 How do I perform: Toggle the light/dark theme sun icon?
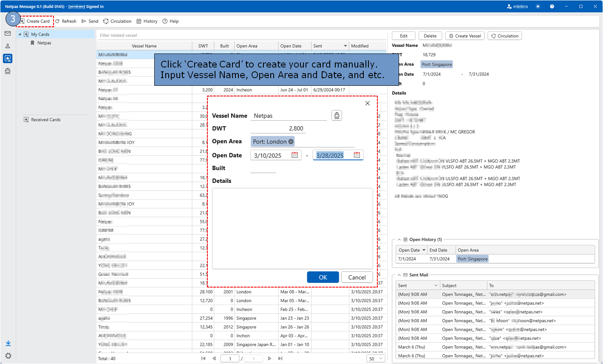pyautogui.click(x=538, y=6)
